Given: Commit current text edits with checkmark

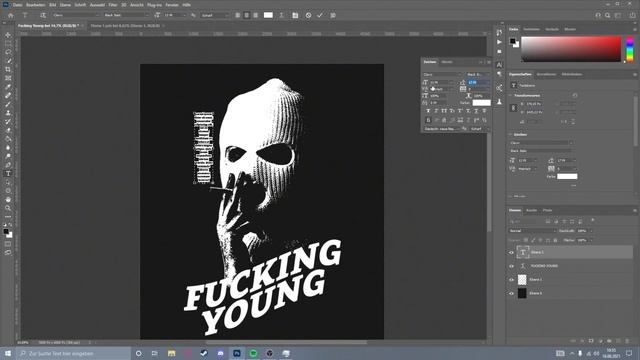Looking at the screenshot, I should [320, 15].
